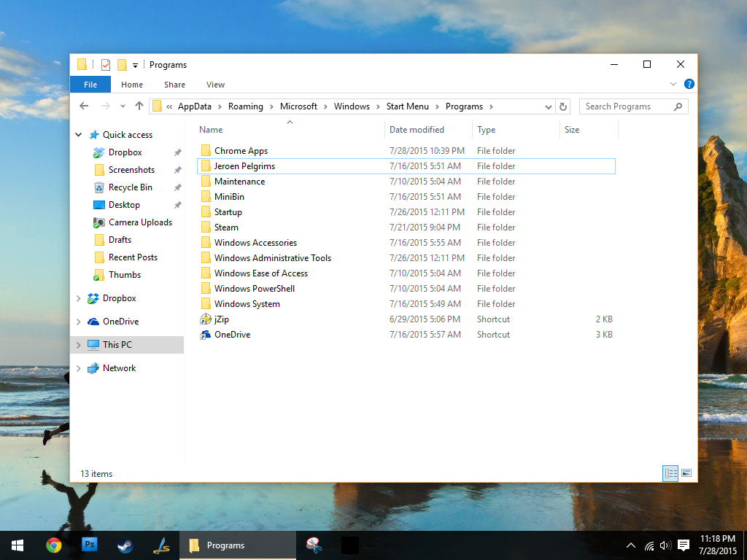747x560 pixels.
Task: Click the Search Programs field
Action: [x=634, y=106]
